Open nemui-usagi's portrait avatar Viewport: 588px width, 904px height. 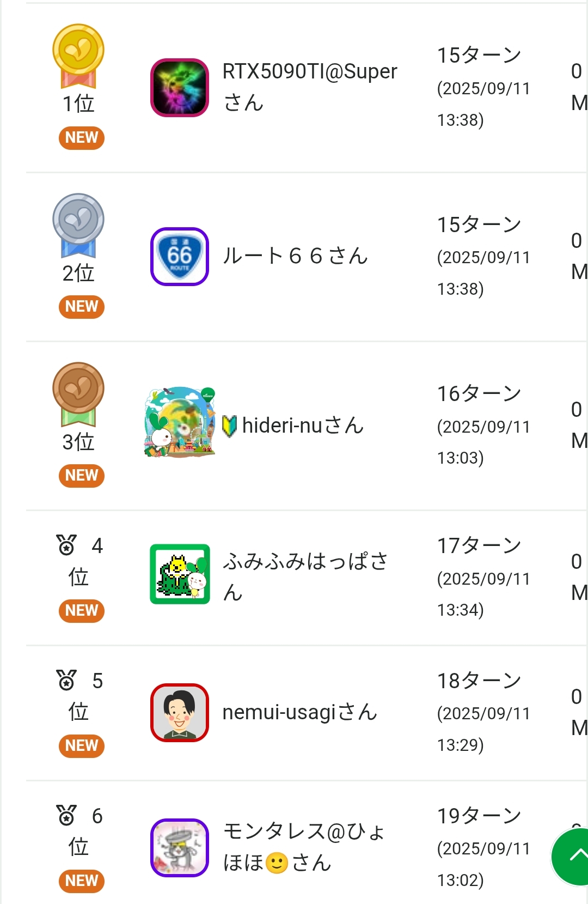(x=180, y=713)
